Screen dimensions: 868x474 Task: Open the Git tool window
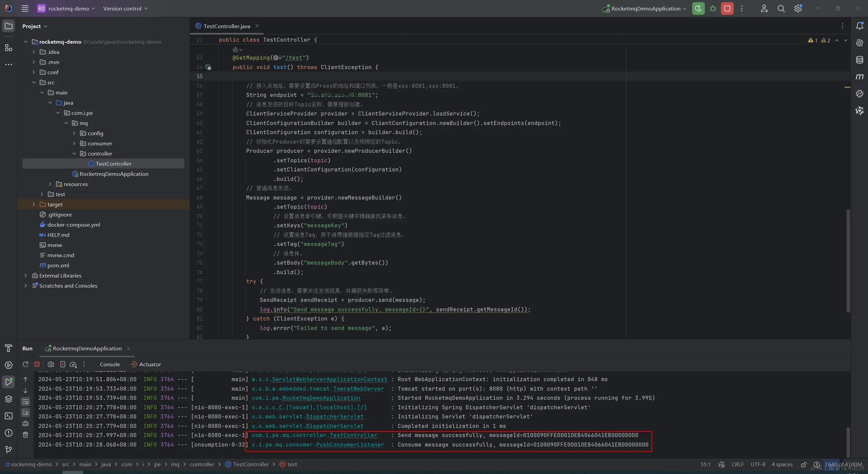pyautogui.click(x=8, y=450)
